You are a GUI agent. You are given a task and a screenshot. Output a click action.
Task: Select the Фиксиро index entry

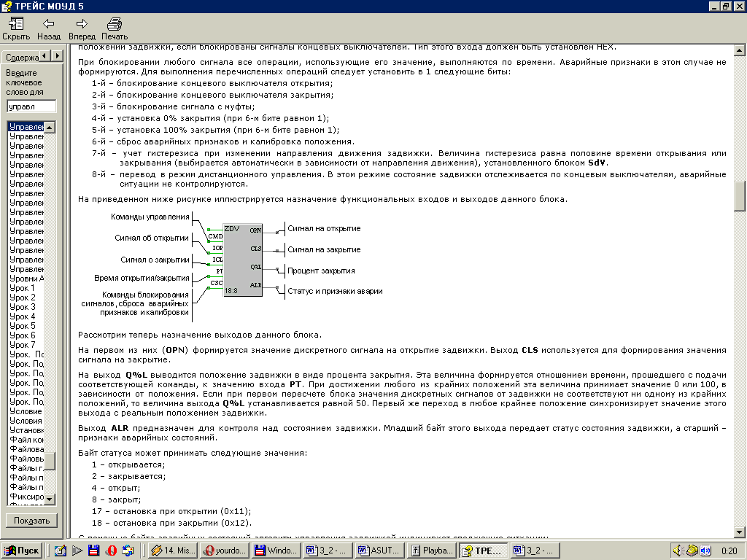[26, 497]
